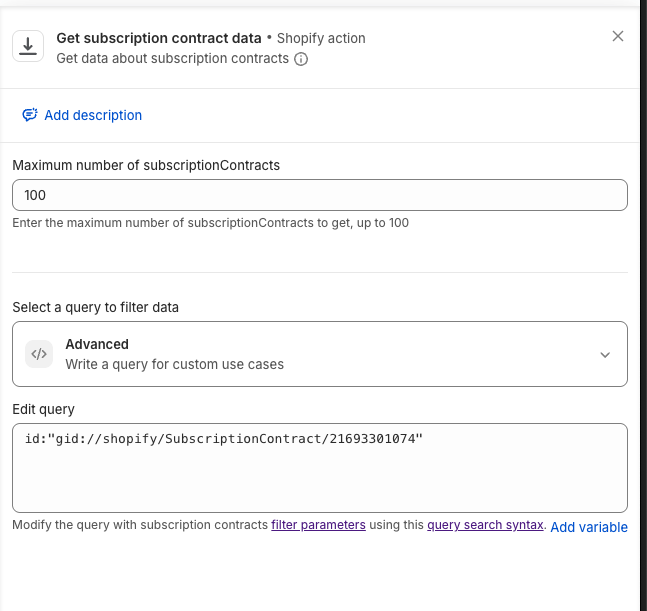Image resolution: width=647 pixels, height=611 pixels.
Task: Open the query search syntax link
Action: [485, 525]
